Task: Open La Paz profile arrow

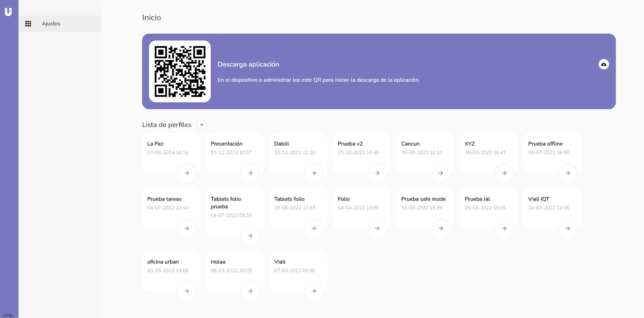Action: pyautogui.click(x=186, y=173)
